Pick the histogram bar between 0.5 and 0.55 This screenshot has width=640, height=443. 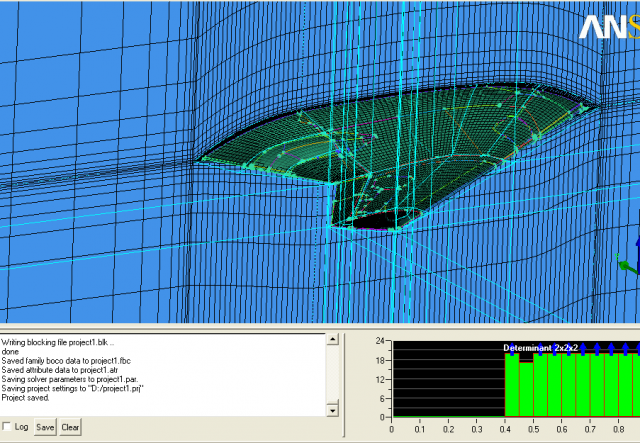click(x=540, y=385)
